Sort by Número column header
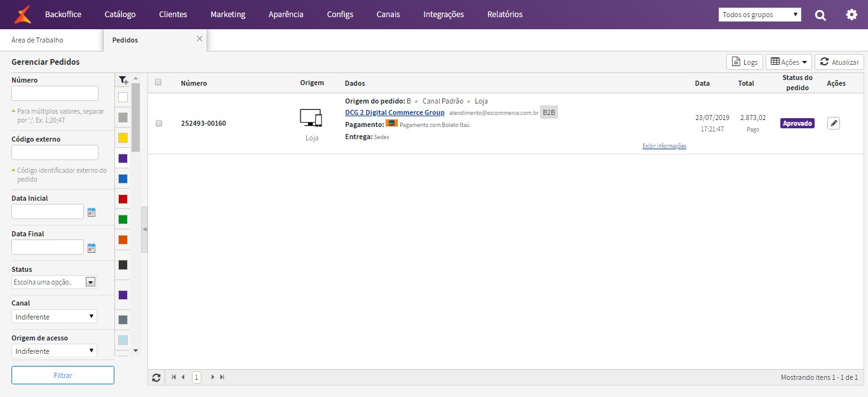 click(x=194, y=83)
